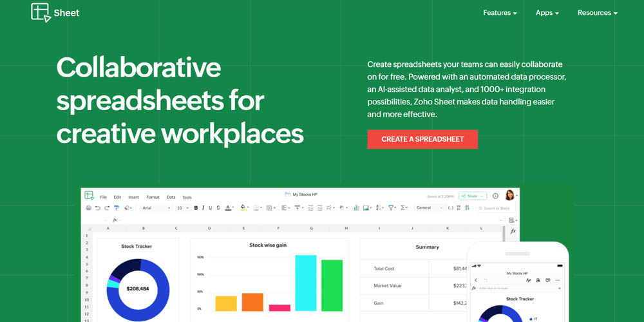The width and height of the screenshot is (644, 322).
Task: Click the Stock wise gain chart title
Action: 268,245
